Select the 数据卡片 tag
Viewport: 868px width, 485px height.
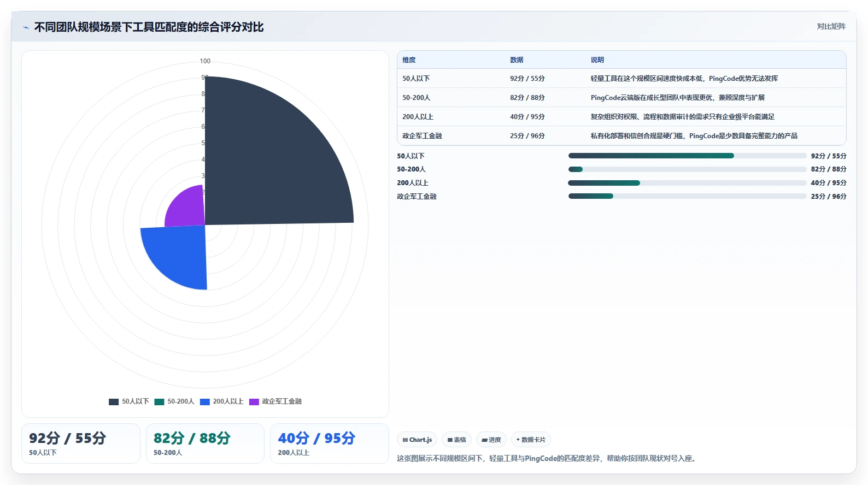coord(531,440)
